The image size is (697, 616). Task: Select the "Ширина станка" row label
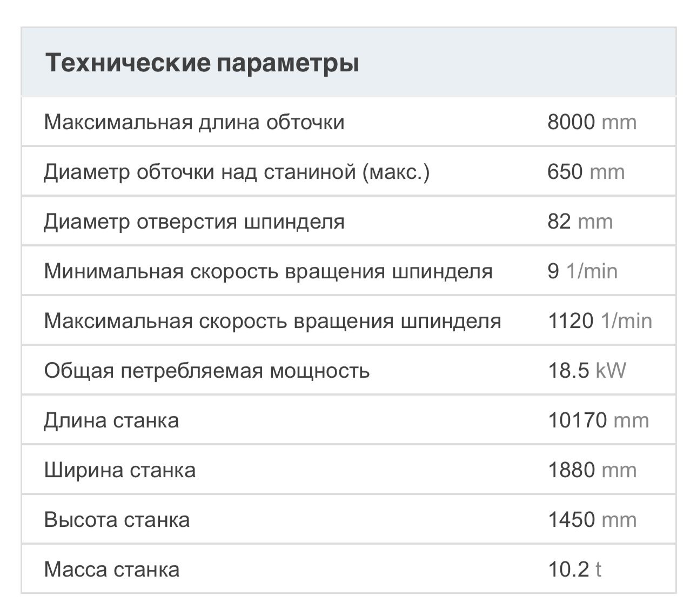[120, 470]
